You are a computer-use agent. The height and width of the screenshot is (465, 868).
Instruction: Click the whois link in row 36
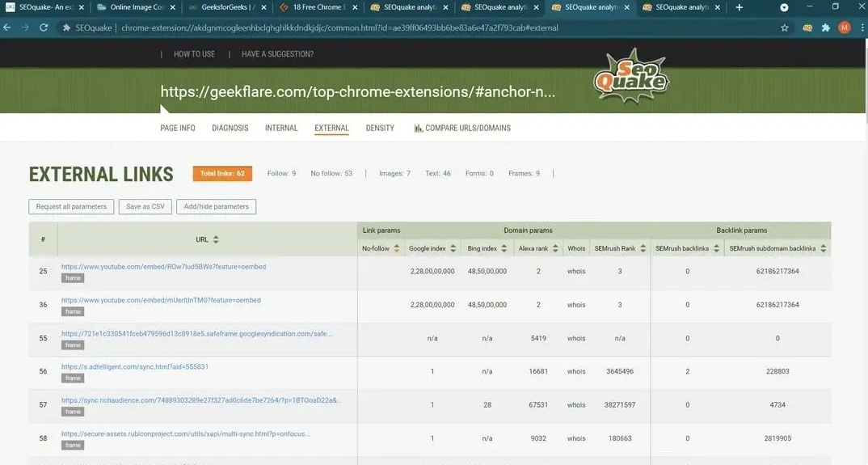(576, 305)
